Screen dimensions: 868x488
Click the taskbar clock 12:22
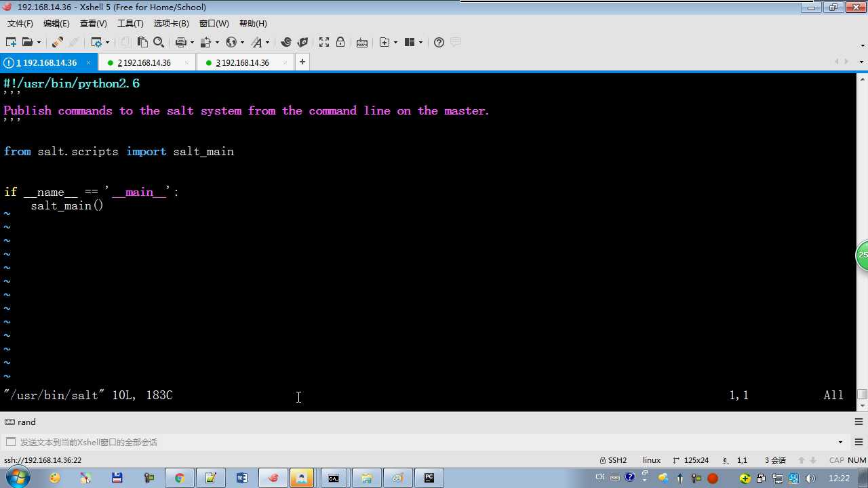[x=839, y=479]
